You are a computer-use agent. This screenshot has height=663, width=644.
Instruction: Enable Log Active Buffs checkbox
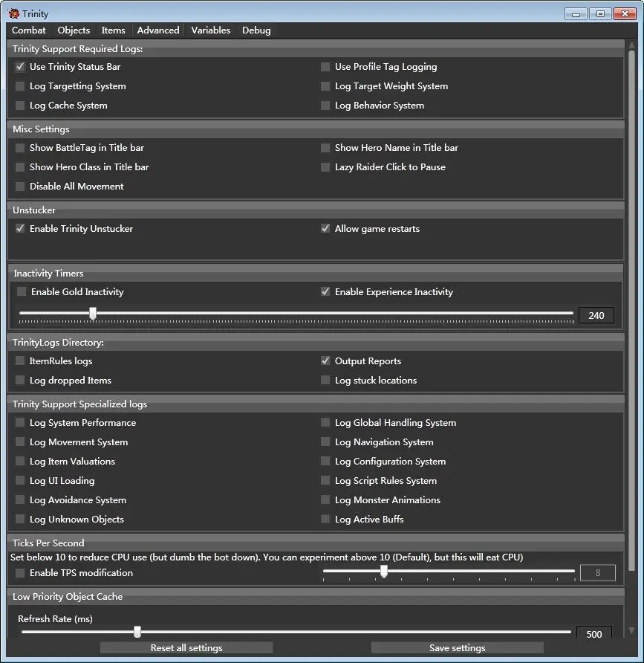pos(325,519)
